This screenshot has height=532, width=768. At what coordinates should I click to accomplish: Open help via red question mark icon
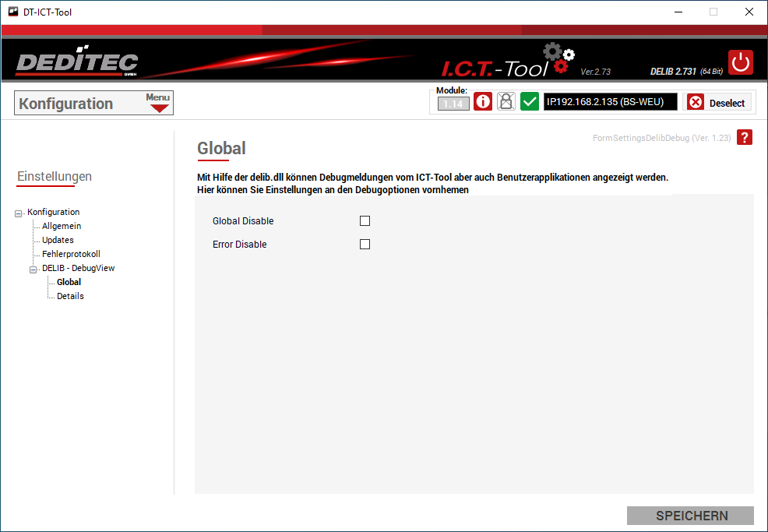pos(745,138)
